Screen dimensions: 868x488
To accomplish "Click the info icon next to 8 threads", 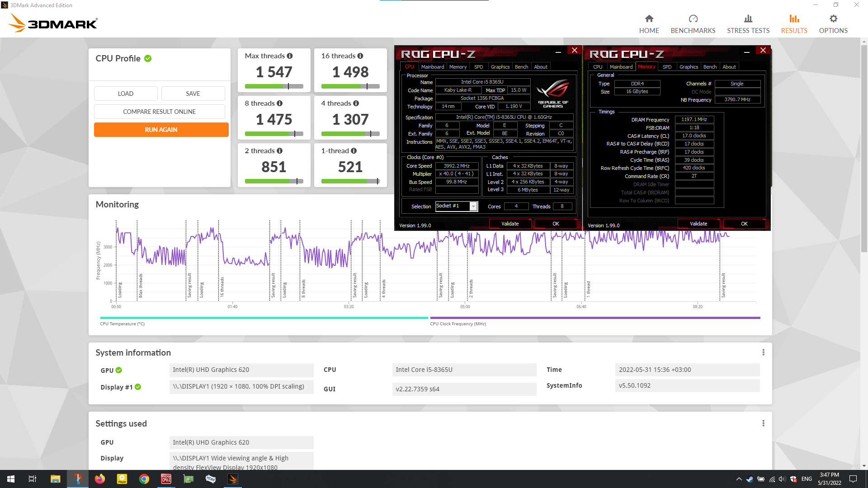I will (280, 103).
